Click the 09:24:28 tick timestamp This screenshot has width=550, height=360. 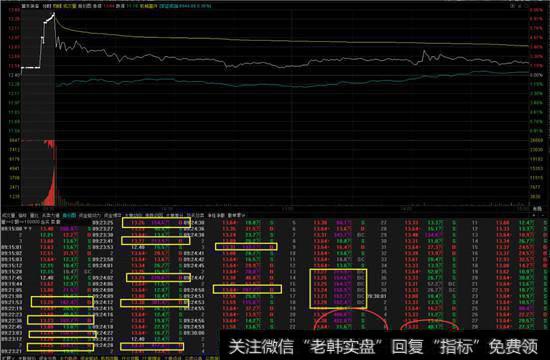103,346
